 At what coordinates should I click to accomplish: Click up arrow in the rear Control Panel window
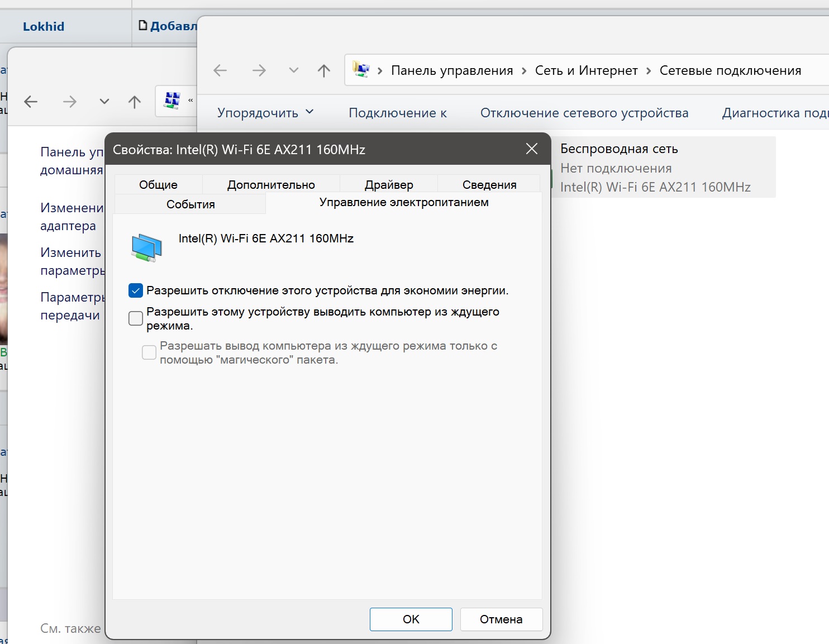click(135, 102)
